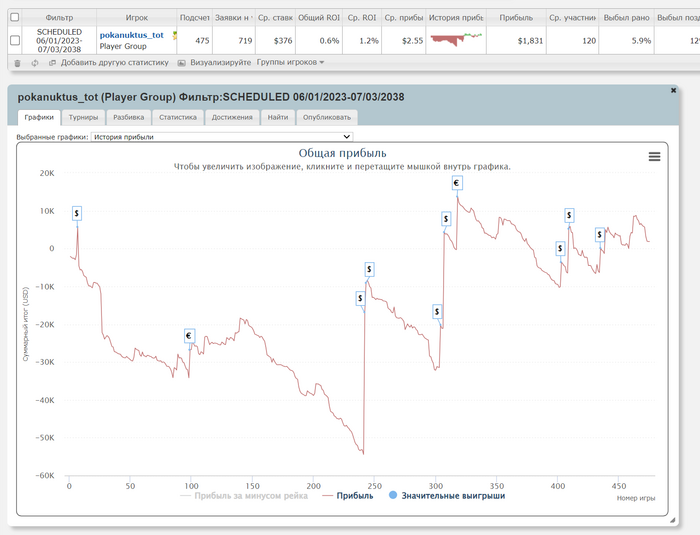This screenshot has width=700, height=535.
Task: Click the SCHEDULED 06/01/2023-07/03/2038 filter cell
Action: [59, 41]
